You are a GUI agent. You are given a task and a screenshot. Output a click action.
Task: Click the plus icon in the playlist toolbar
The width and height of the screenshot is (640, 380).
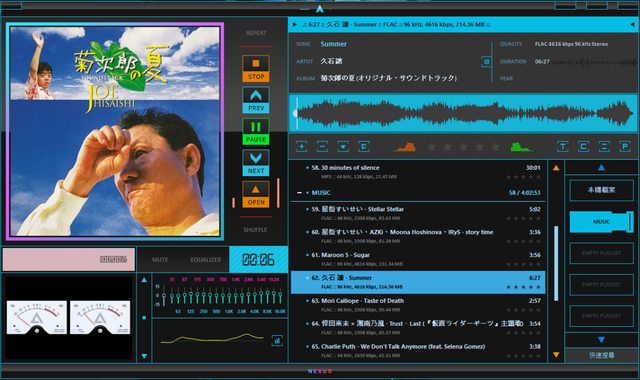[x=302, y=147]
